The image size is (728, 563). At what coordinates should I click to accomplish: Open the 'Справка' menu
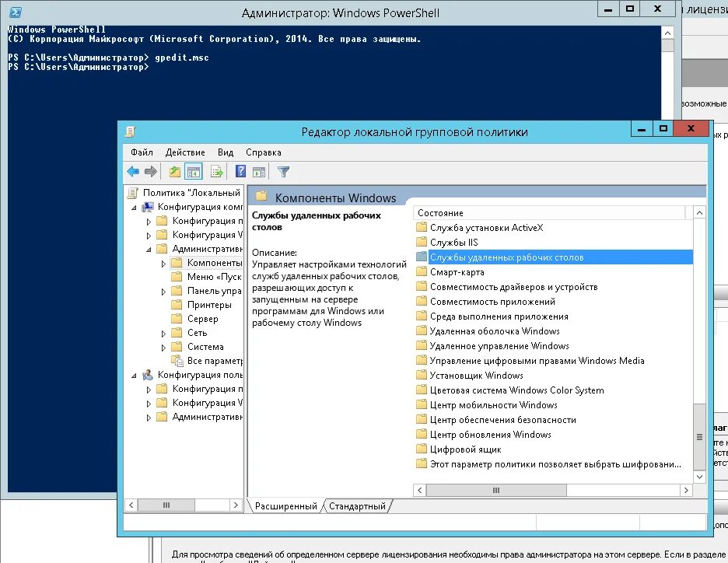[x=263, y=152]
